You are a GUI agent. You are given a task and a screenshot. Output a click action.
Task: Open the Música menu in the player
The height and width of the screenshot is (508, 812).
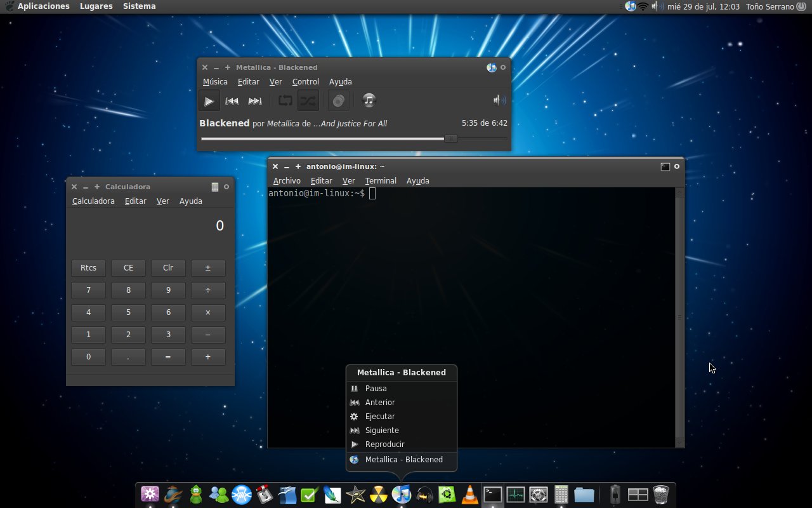pyautogui.click(x=215, y=81)
